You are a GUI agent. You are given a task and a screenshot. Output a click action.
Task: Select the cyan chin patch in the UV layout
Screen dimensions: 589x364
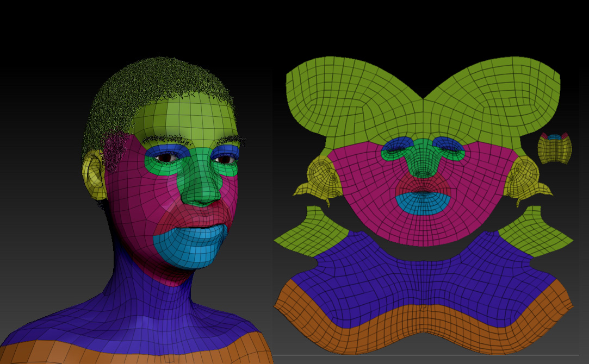423,203
